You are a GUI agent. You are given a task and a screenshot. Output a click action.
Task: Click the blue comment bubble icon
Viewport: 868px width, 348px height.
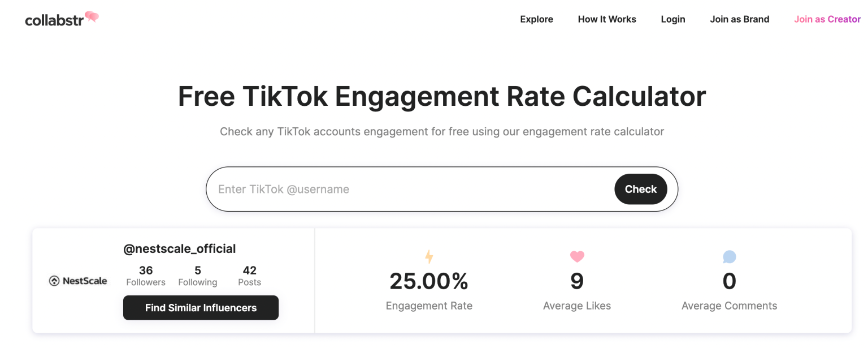coord(729,256)
